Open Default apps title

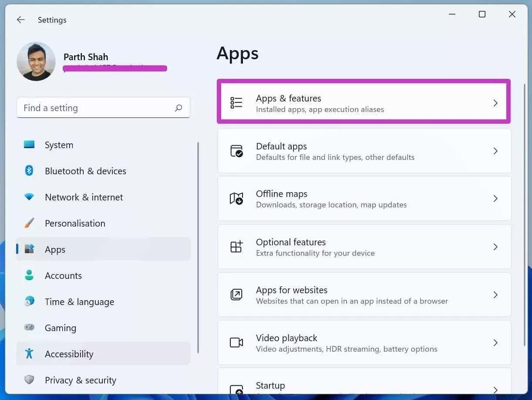click(281, 146)
